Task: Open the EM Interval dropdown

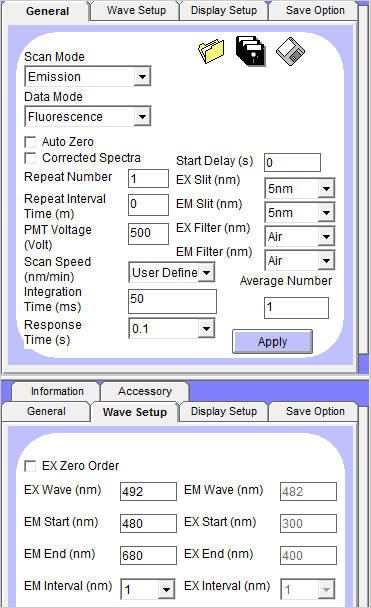Action: [148, 589]
